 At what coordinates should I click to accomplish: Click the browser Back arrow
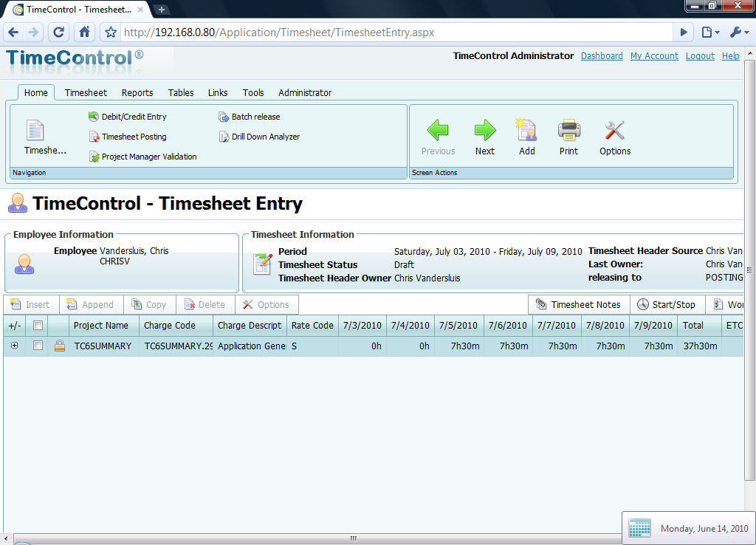pyautogui.click(x=13, y=32)
